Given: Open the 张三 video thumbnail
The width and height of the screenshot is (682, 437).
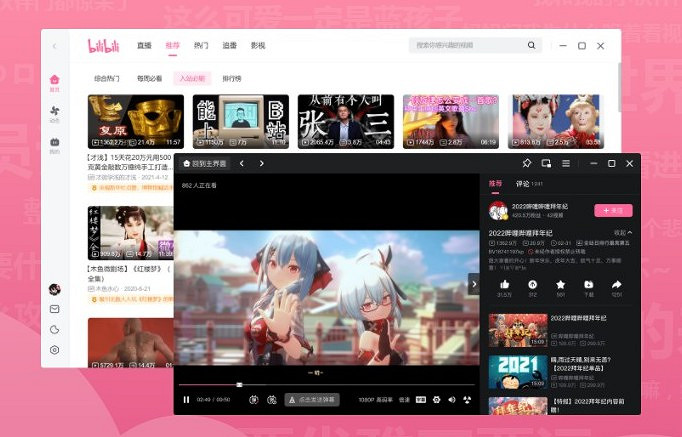Looking at the screenshot, I should 346,121.
